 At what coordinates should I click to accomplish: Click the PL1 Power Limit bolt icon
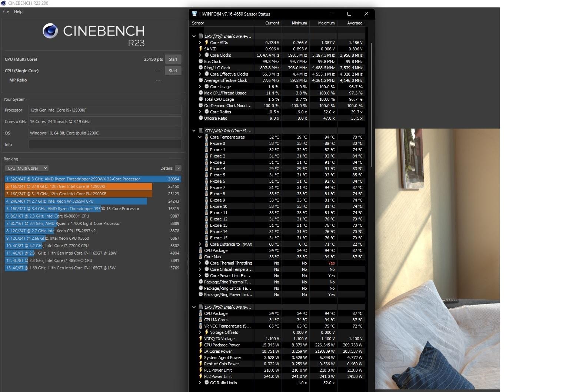[201, 370]
